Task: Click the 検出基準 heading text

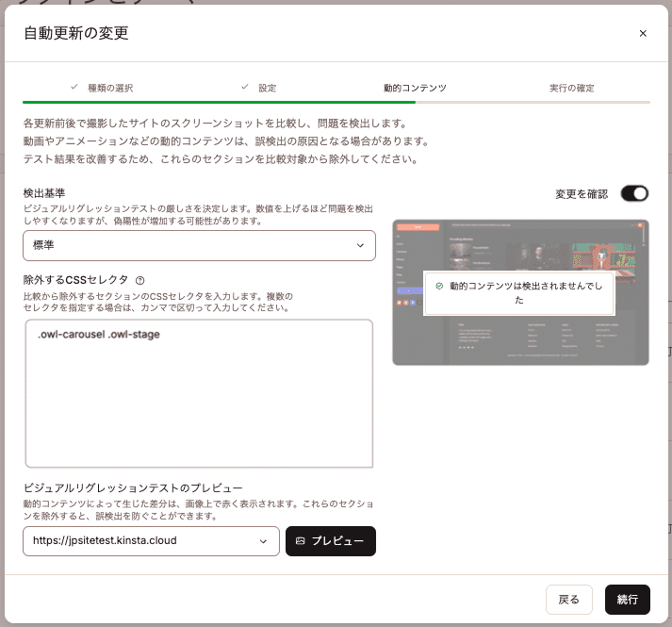Action: pos(44,193)
